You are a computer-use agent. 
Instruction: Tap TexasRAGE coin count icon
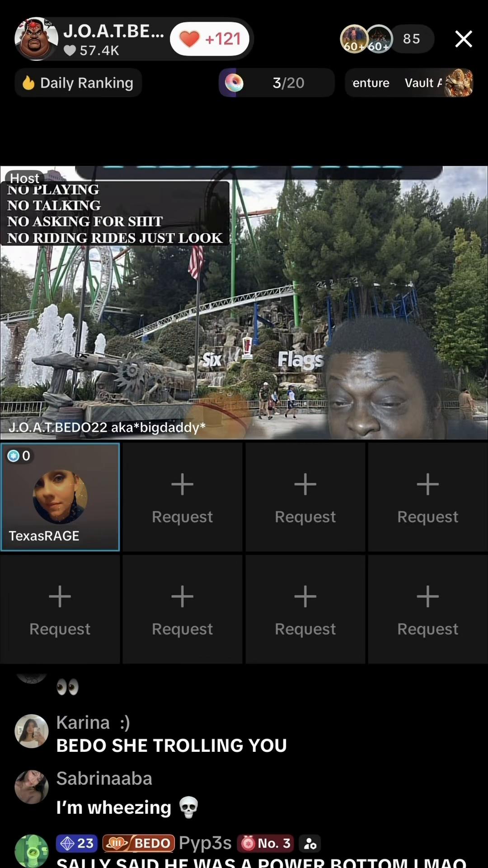(14, 456)
